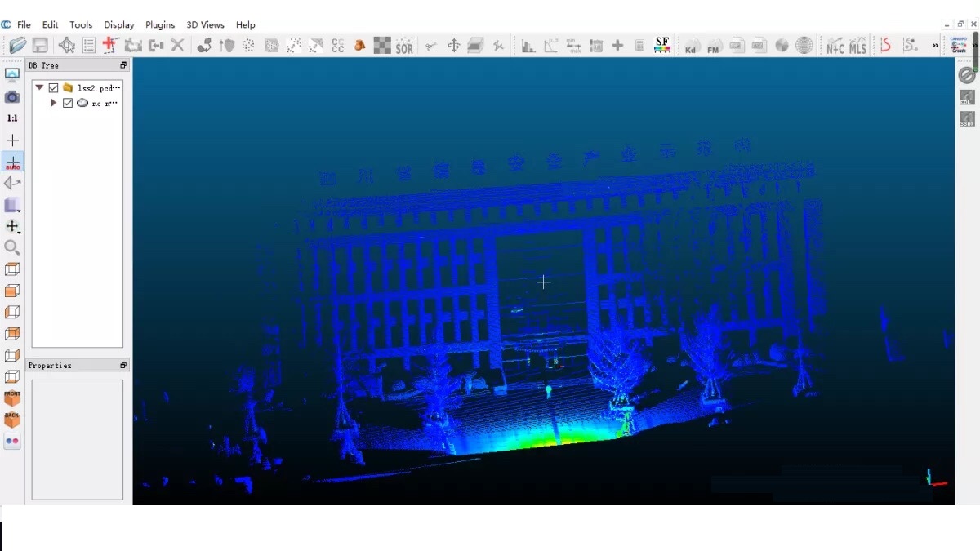Click the checkerboard noise filter icon
The image size is (980, 551).
382,46
